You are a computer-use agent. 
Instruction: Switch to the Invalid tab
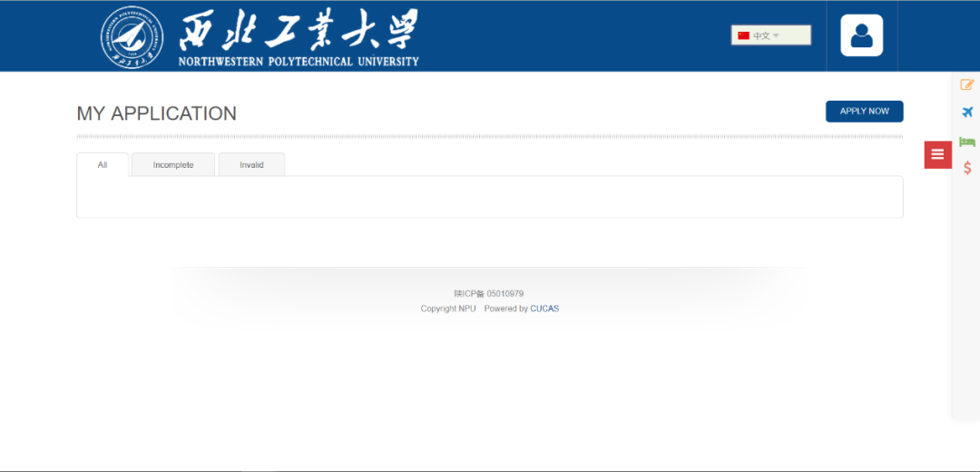251,165
